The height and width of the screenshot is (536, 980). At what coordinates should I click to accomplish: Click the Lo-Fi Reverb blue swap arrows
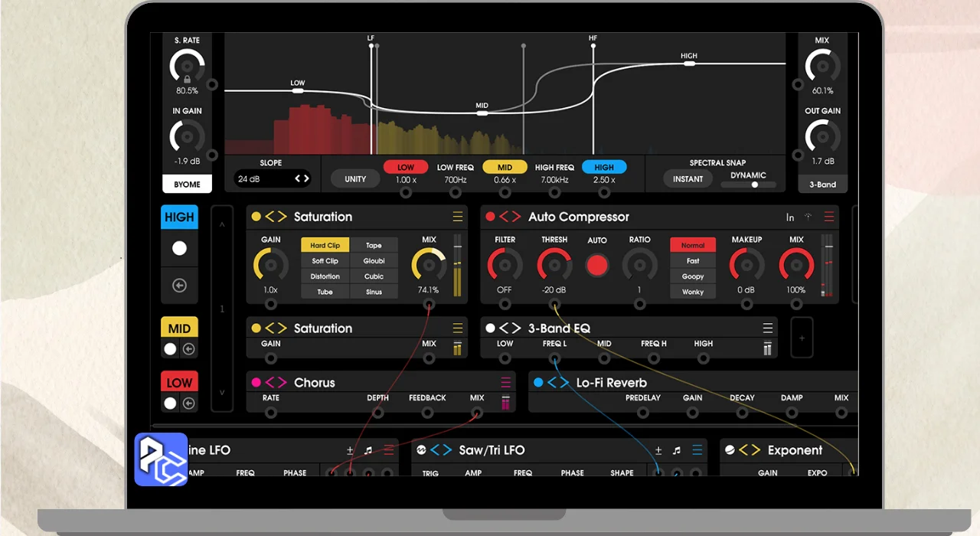[x=558, y=383]
